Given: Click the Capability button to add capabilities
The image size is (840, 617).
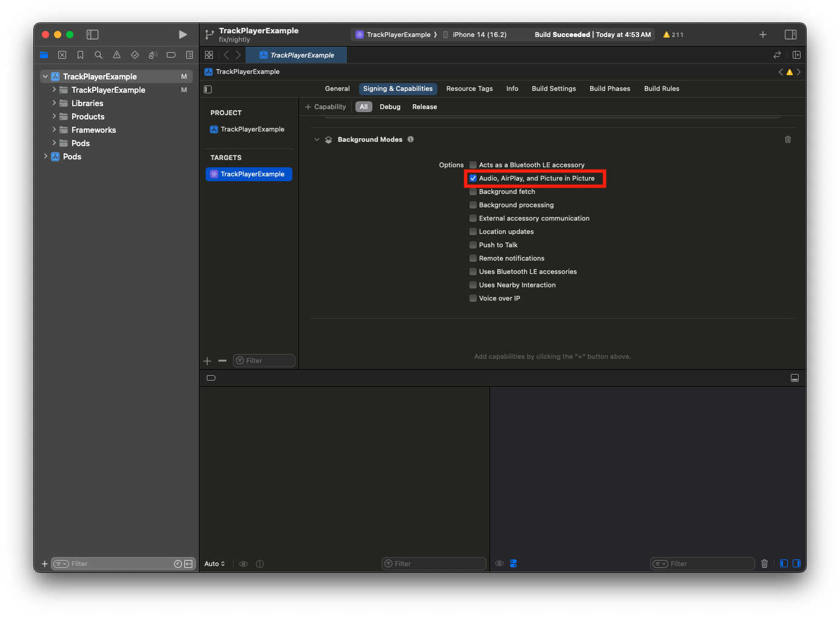Looking at the screenshot, I should [326, 107].
